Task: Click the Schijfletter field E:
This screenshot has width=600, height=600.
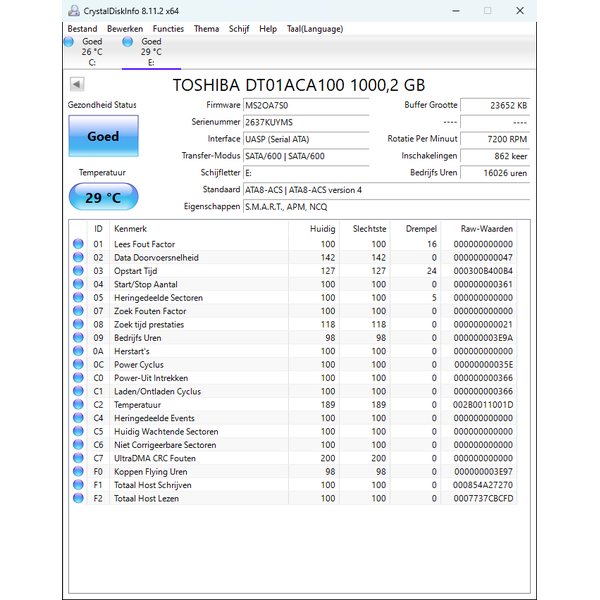Action: 306,173
